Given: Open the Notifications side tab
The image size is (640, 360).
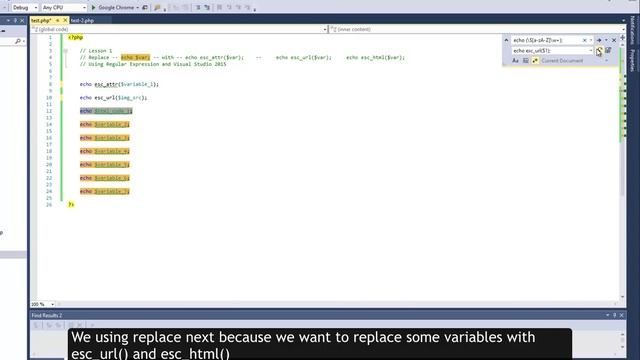Looking at the screenshot, I should pos(633,29).
